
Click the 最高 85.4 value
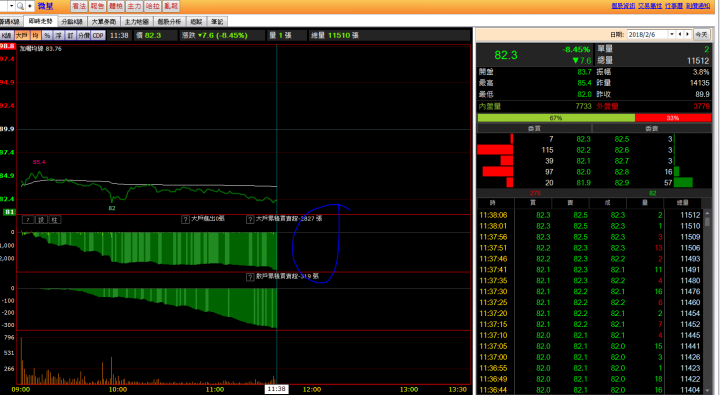(584, 83)
